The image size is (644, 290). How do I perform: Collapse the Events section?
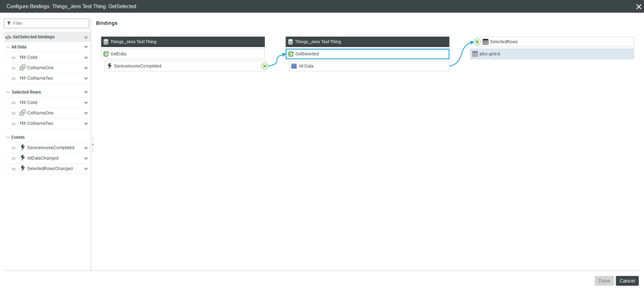pyautogui.click(x=8, y=138)
